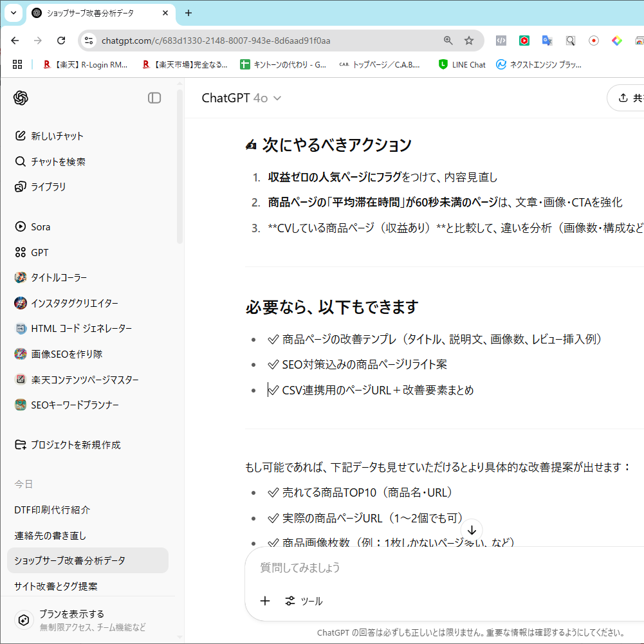Go back with the browser back arrow
The height and width of the screenshot is (644, 644).
pos(15,41)
